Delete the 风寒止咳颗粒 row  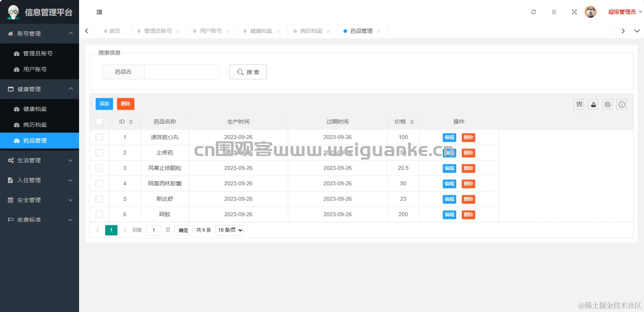point(468,168)
